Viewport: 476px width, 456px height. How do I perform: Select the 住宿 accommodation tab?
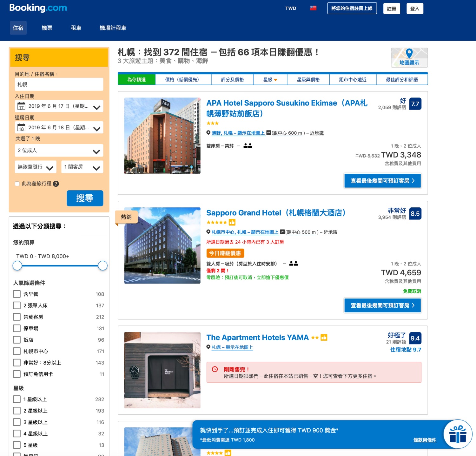pyautogui.click(x=18, y=28)
